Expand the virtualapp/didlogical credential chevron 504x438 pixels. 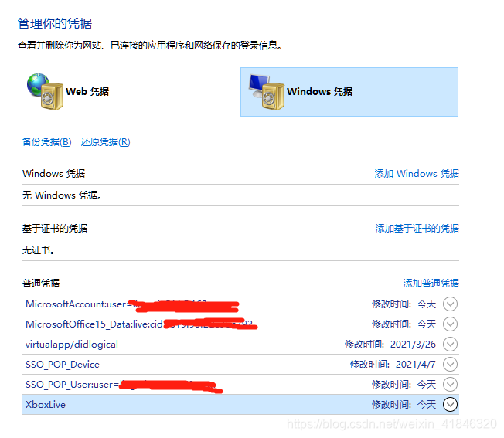(450, 345)
